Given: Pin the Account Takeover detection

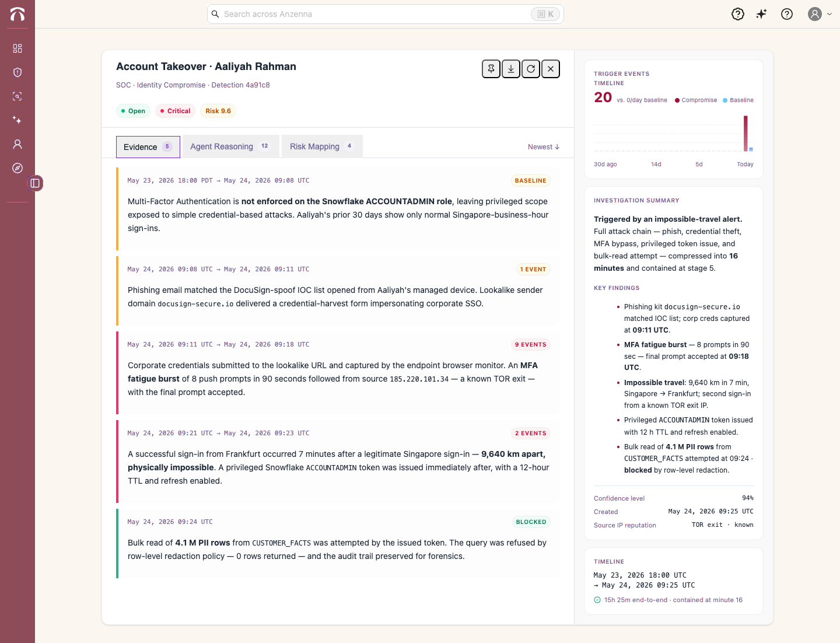Looking at the screenshot, I should 491,69.
